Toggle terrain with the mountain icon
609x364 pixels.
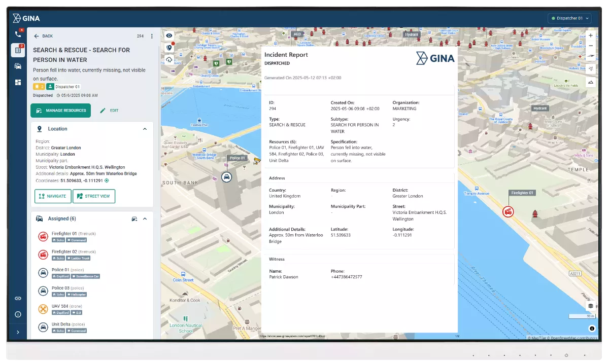point(591,82)
